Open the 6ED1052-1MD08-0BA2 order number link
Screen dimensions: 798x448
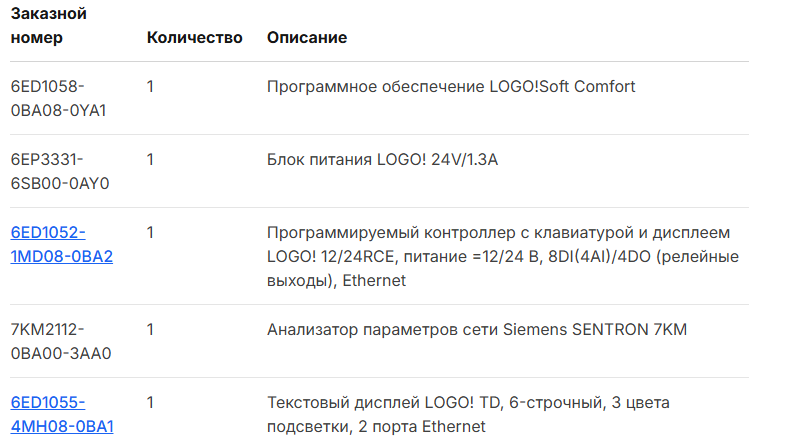point(61,244)
